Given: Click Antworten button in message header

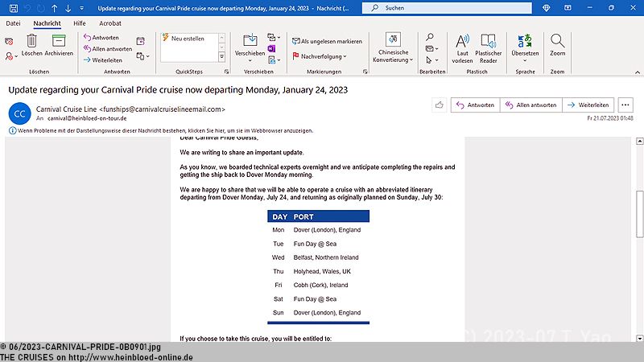Looking at the screenshot, I should click(475, 105).
